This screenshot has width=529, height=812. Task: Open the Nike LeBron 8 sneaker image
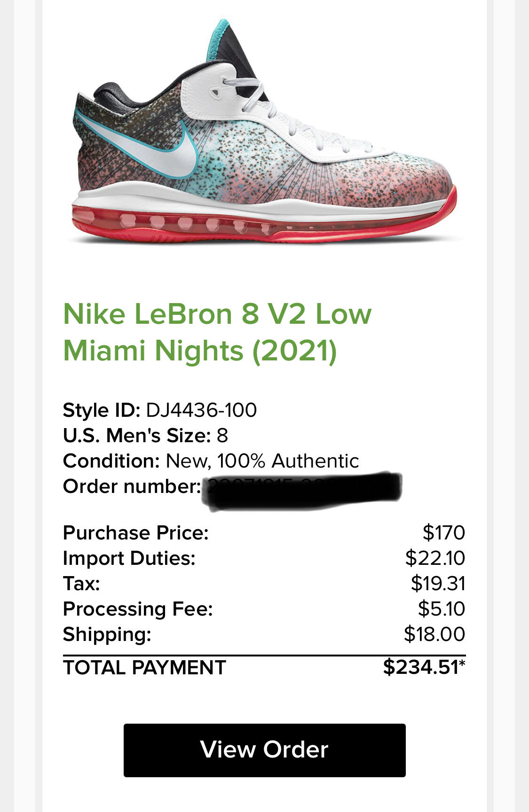pos(264,132)
